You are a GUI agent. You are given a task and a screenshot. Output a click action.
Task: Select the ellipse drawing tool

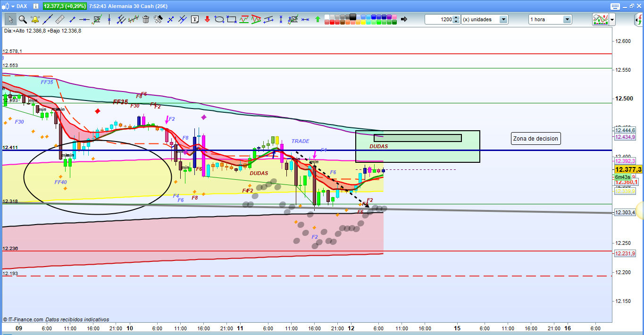pyautogui.click(x=219, y=19)
